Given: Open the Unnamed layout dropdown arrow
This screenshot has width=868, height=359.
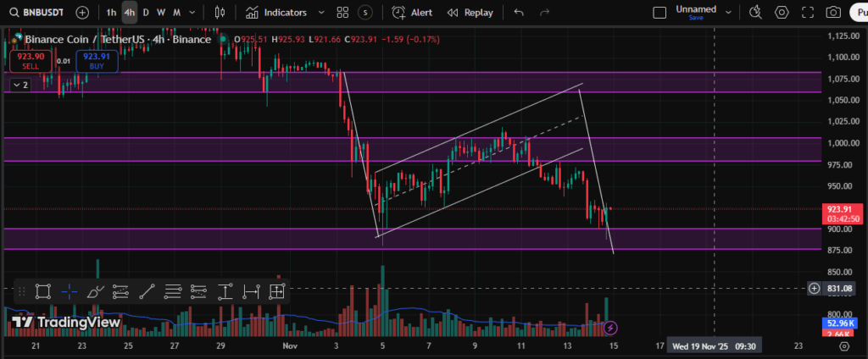Looking at the screenshot, I should point(730,13).
